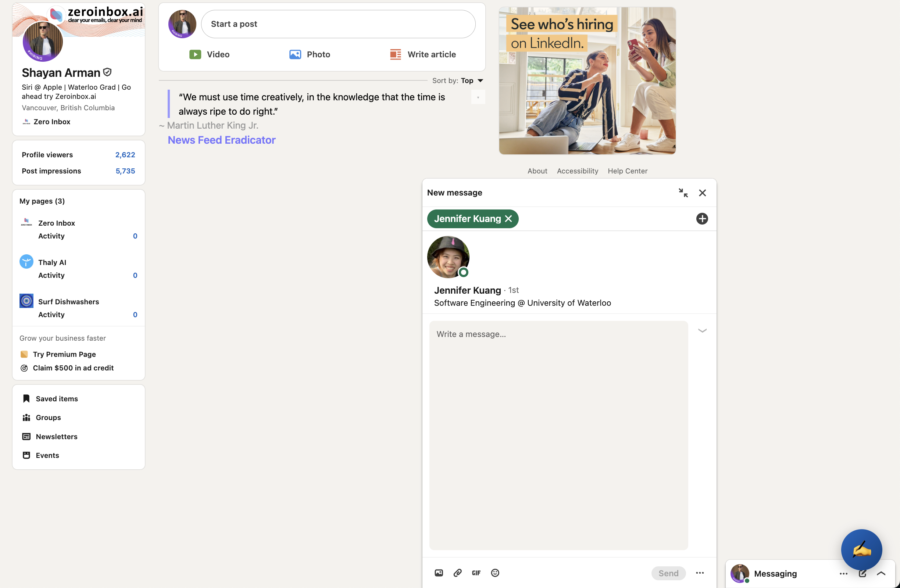Expand the Messaging panel chevron
The image size is (900, 588).
[881, 574]
